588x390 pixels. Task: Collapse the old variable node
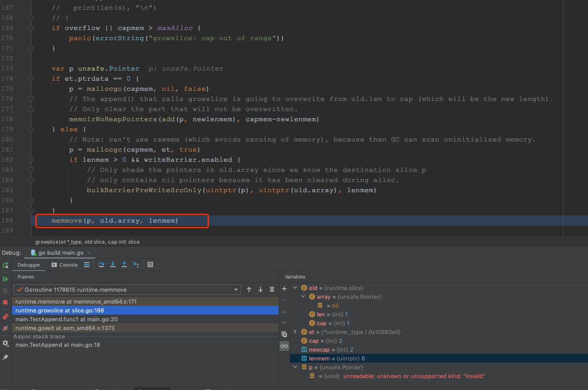(295, 288)
